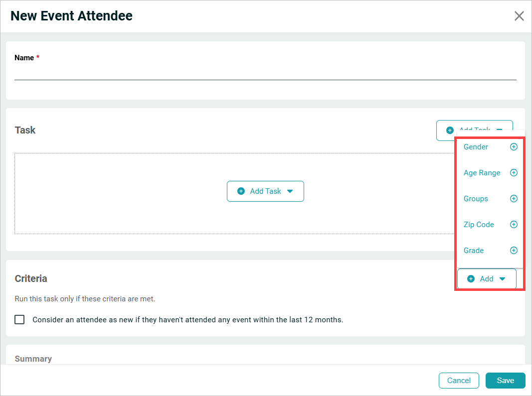Viewport: 532px width, 396px height.
Task: Click the plus icon beside Grade
Action: (514, 251)
